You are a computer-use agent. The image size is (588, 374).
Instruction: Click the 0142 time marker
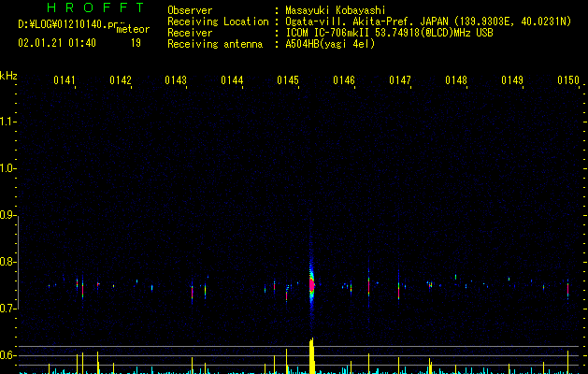tap(121, 80)
